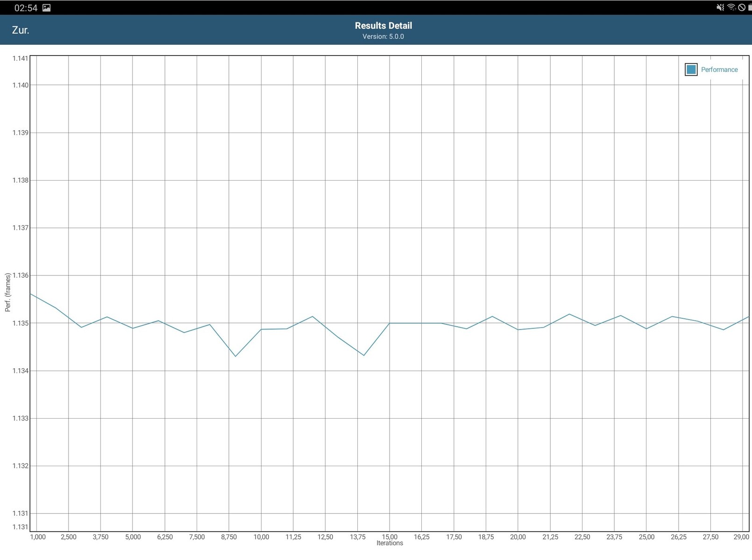Toggle the Performance series legend label
The height and width of the screenshot is (560, 752).
coord(719,70)
